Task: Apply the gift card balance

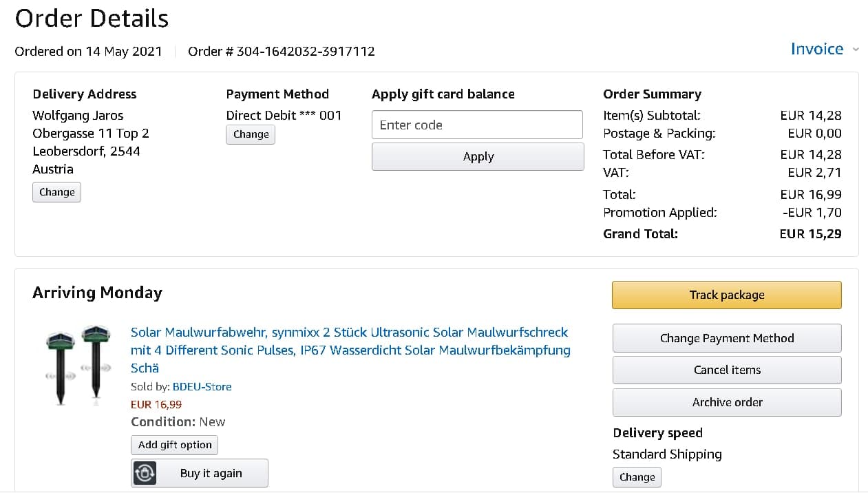Action: pos(477,156)
